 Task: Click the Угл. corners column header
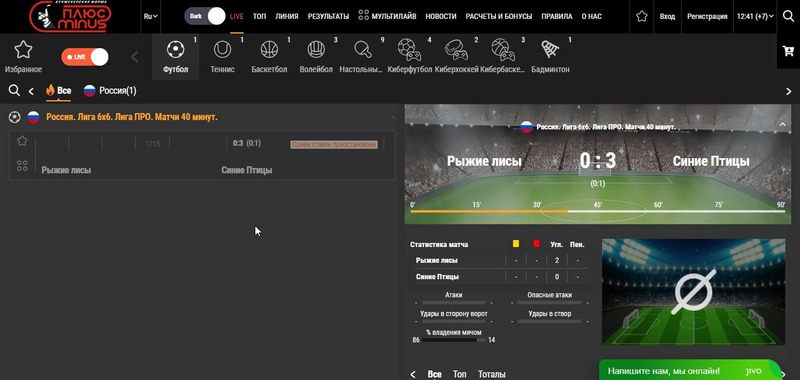[557, 244]
